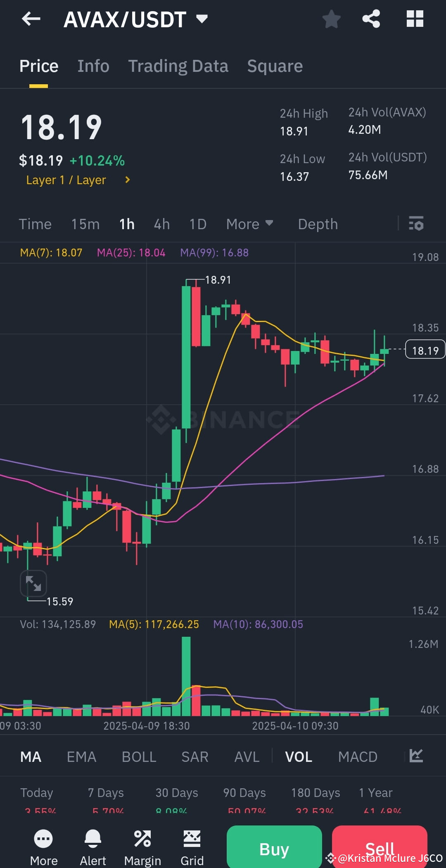Open Grid trading via grid icon
The image size is (446, 868).
(x=192, y=839)
